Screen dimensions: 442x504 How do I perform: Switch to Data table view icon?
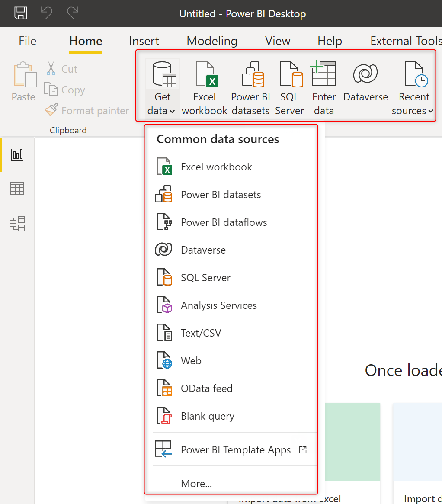(17, 189)
